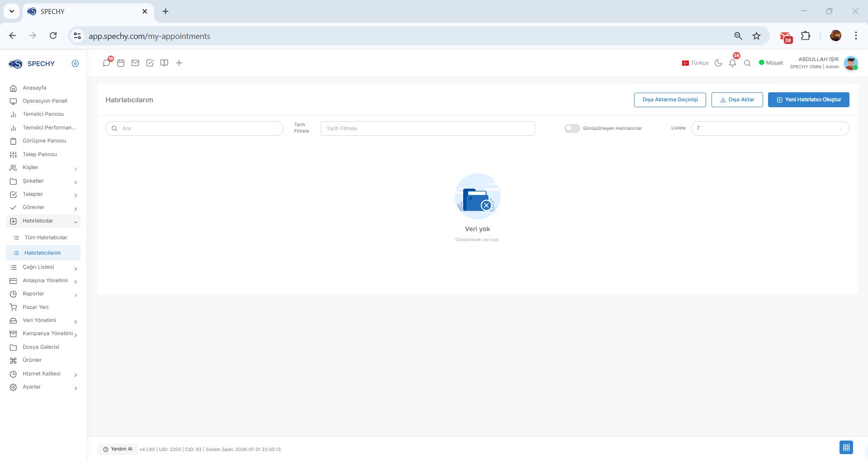This screenshot has height=460, width=868.
Task: Click the browser back arrow
Action: click(13, 36)
